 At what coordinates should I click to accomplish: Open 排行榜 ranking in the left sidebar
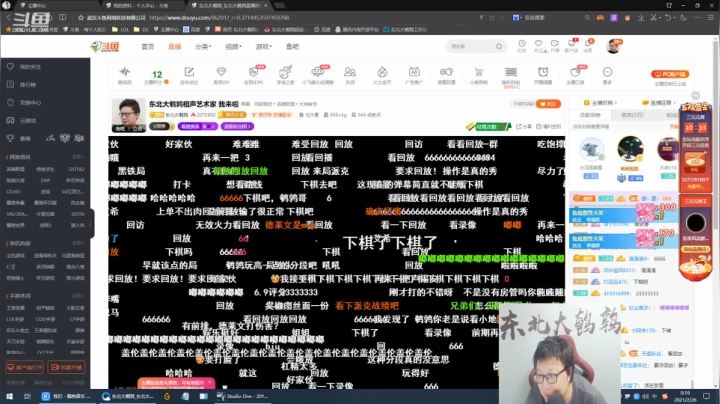[28, 84]
